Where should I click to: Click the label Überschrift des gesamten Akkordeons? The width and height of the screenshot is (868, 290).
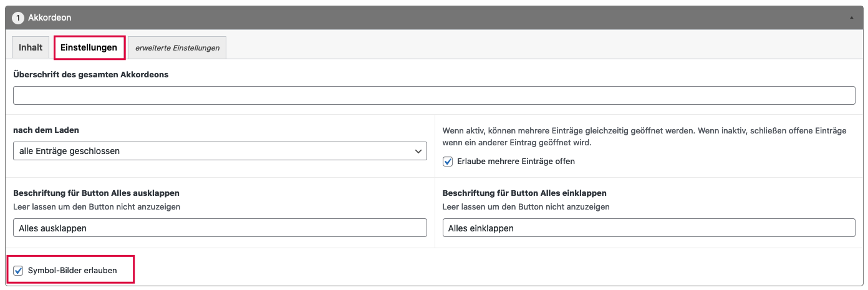[90, 74]
